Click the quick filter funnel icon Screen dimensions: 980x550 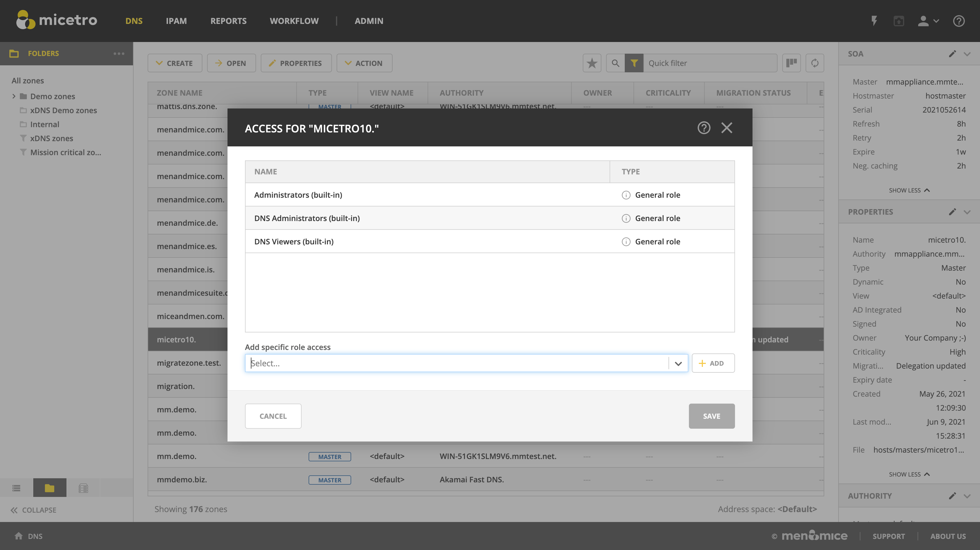[x=634, y=63]
